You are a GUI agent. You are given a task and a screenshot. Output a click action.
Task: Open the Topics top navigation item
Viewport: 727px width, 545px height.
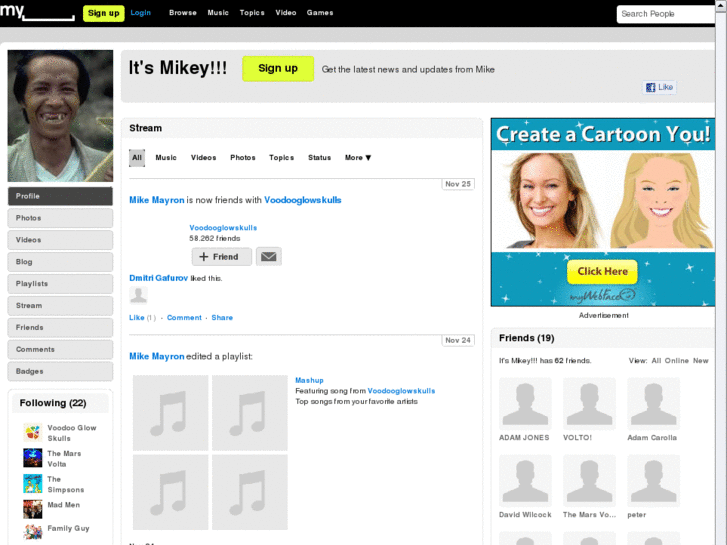[252, 13]
